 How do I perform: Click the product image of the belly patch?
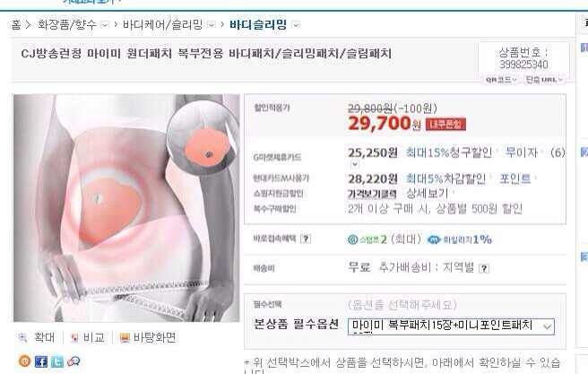tap(126, 208)
